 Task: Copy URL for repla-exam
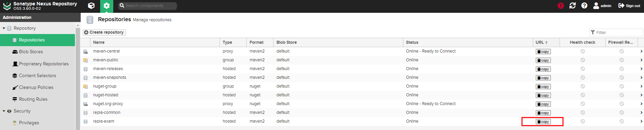pos(543,122)
